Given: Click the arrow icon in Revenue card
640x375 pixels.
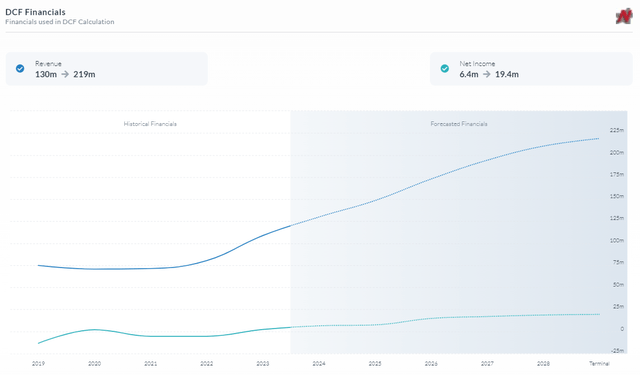Looking at the screenshot, I should tap(65, 74).
